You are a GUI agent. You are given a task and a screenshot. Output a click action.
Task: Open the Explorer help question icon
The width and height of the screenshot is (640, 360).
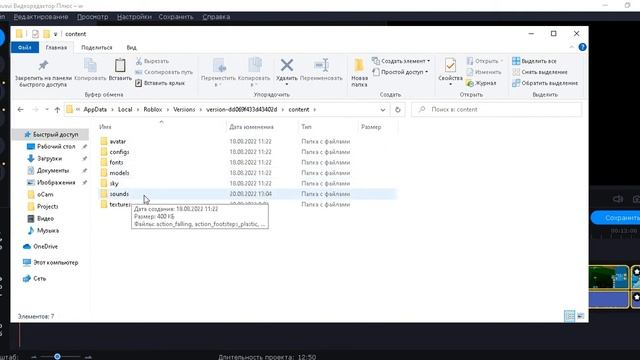click(582, 47)
